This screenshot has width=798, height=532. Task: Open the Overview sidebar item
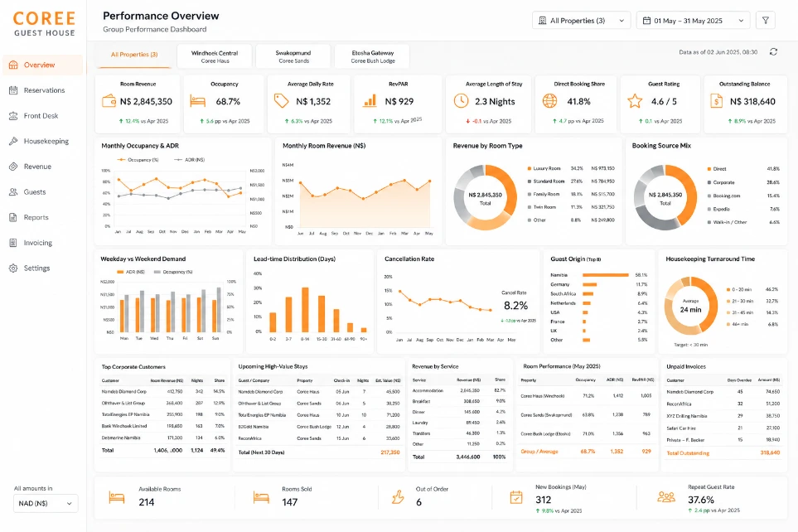[x=43, y=65]
